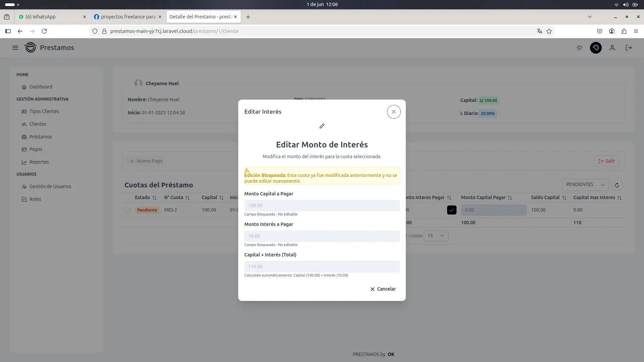Click the browser bookmark star icon
Image resolution: width=644 pixels, height=362 pixels.
tap(549, 31)
